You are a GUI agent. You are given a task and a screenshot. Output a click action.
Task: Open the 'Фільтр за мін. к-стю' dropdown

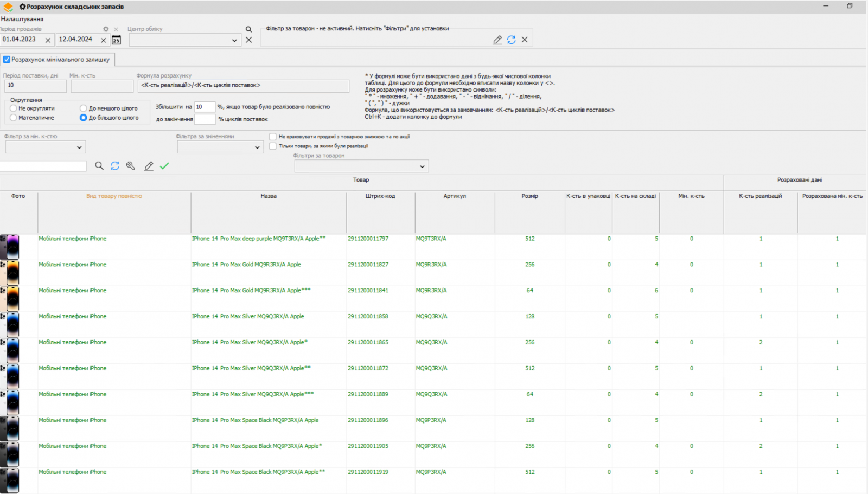tap(79, 147)
